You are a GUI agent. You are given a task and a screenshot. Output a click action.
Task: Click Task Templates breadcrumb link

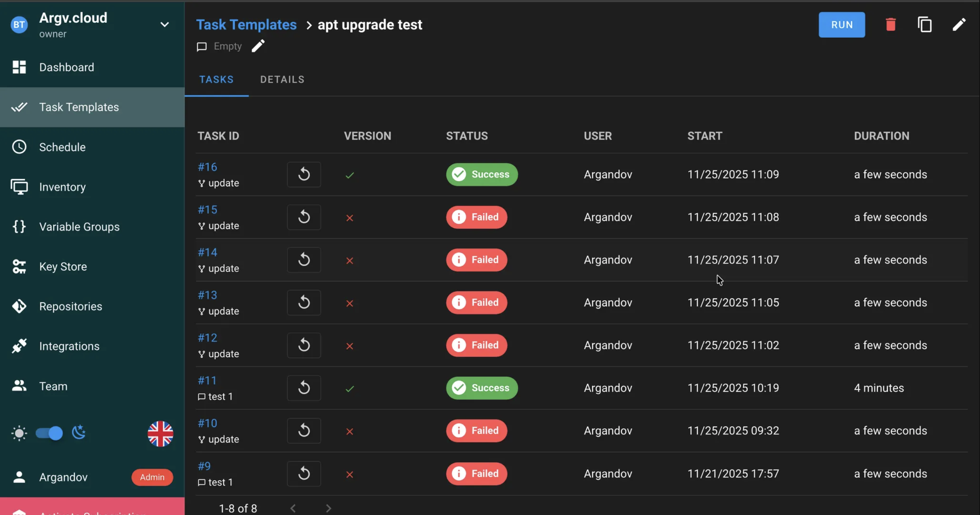[246, 25]
